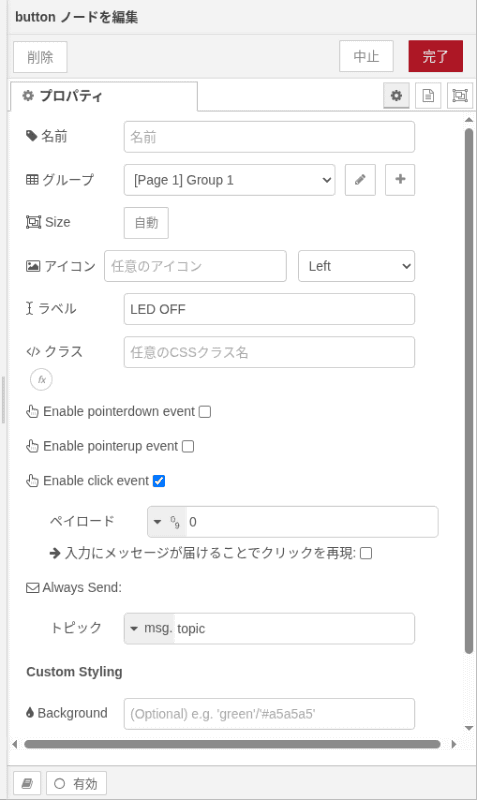
Task: Focus the Background color input
Action: click(269, 714)
